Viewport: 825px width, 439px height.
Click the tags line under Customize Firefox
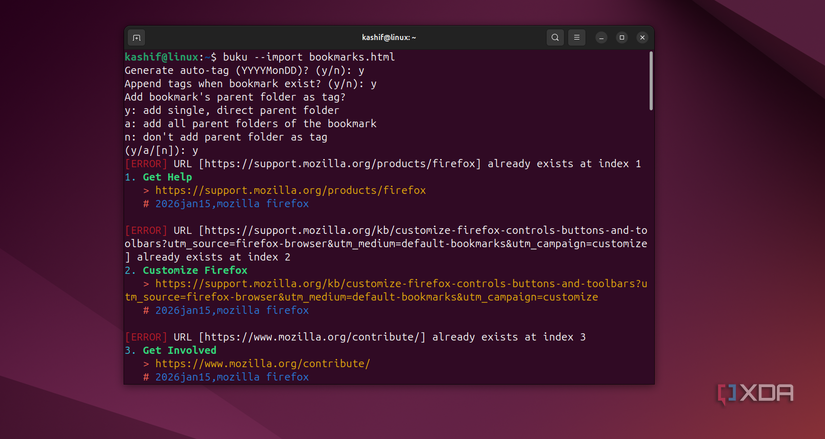point(226,311)
